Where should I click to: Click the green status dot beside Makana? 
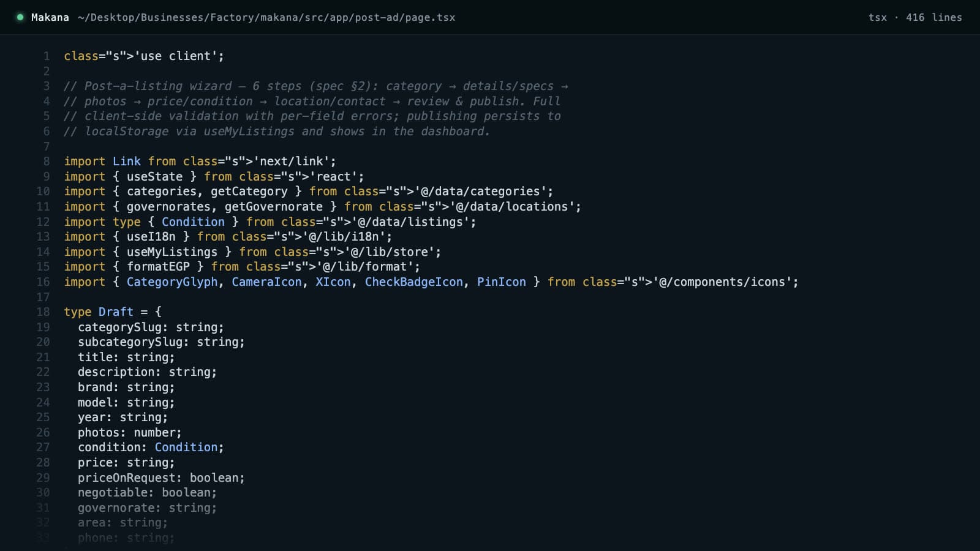20,17
